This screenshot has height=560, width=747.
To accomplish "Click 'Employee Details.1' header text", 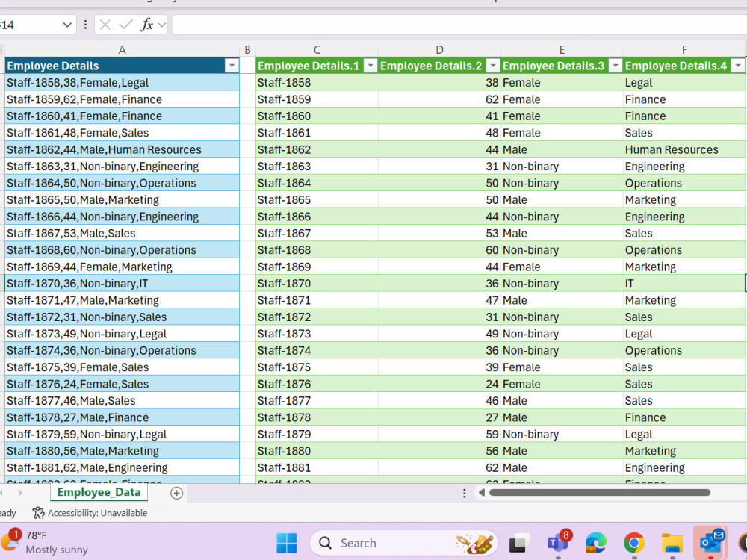I will 309,66.
